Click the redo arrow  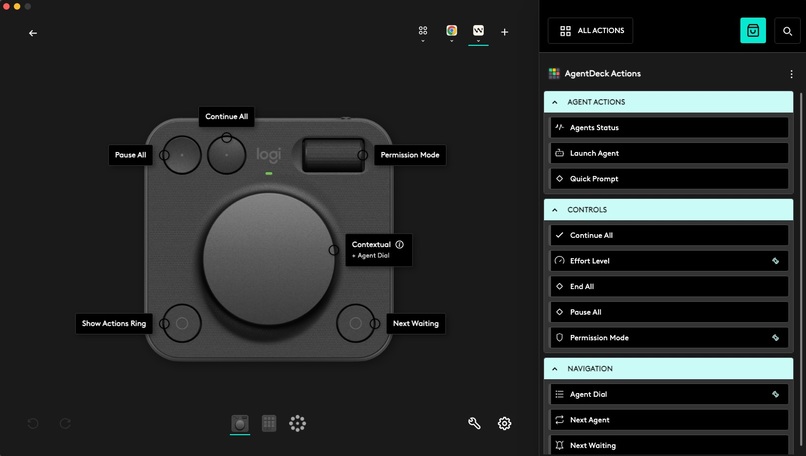click(65, 423)
